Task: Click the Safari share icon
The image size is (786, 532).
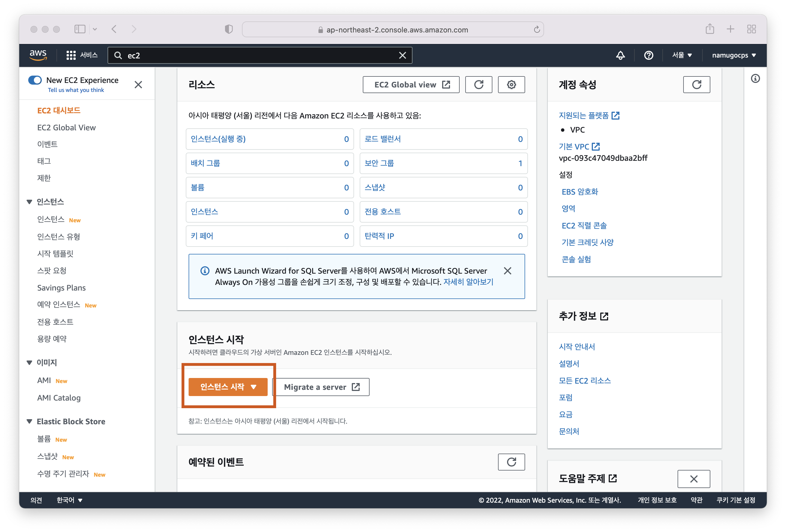Action: coord(709,29)
